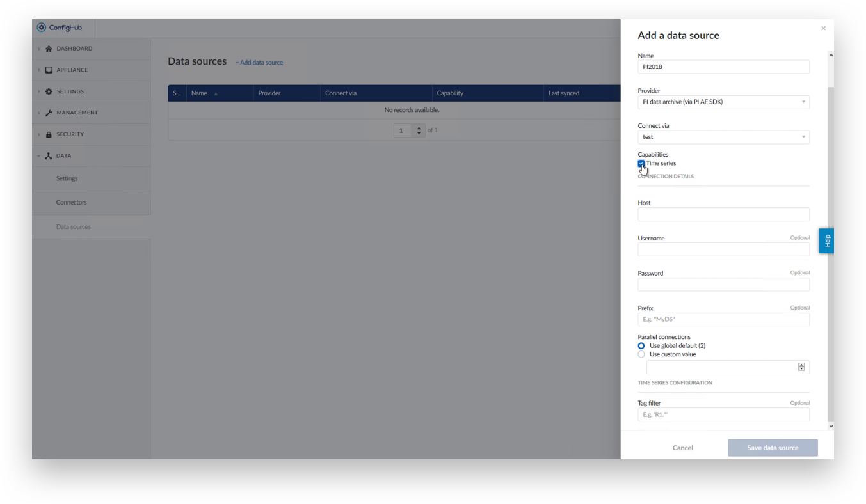This screenshot has height=504, width=866.
Task: Click the + Add data source link
Action: (x=259, y=63)
